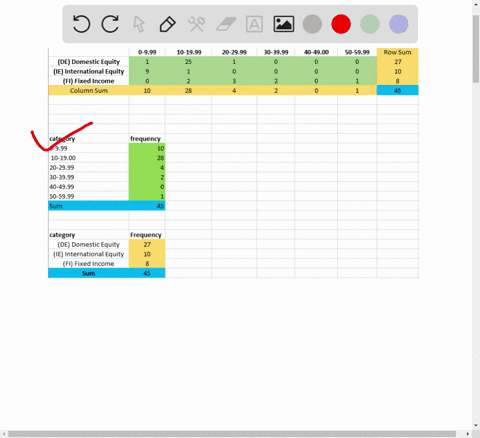This screenshot has height=438, width=480.
Task: Select the pointer cursor tool
Action: [139, 24]
